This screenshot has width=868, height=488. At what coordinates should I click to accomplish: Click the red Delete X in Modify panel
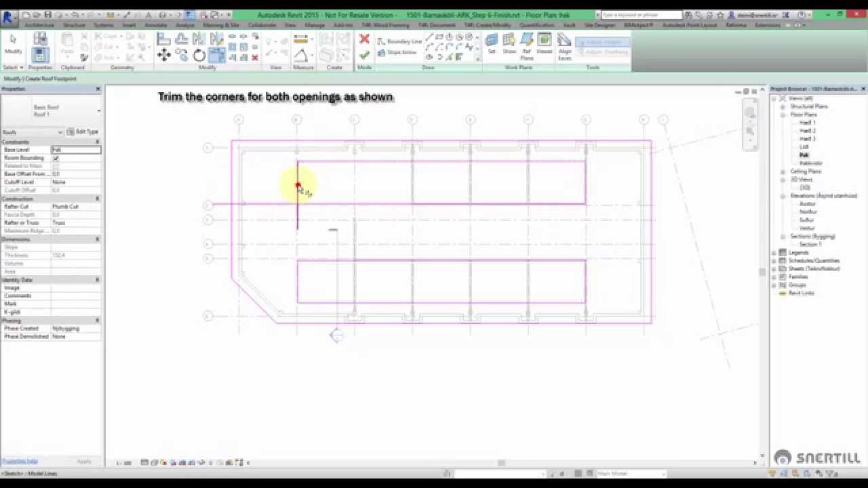254,58
